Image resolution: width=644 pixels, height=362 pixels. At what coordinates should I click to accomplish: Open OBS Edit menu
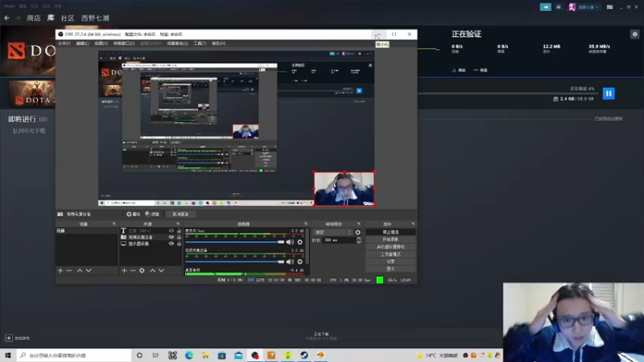83,43
